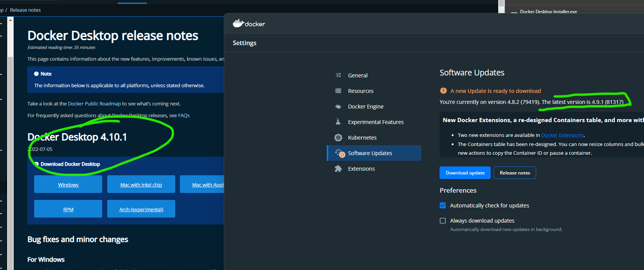Image resolution: width=644 pixels, height=270 pixels.
Task: Choose the Mac with Intel chip download
Action: pos(141,185)
